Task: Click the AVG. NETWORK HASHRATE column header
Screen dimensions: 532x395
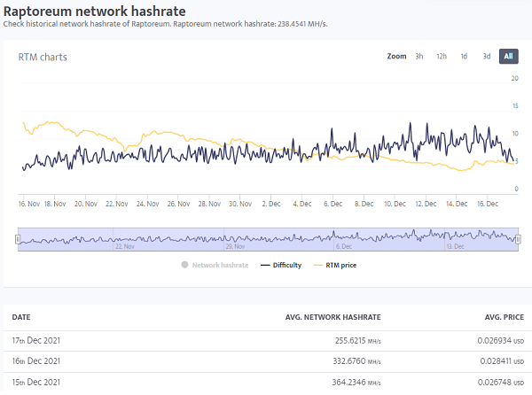Action: coord(332,317)
